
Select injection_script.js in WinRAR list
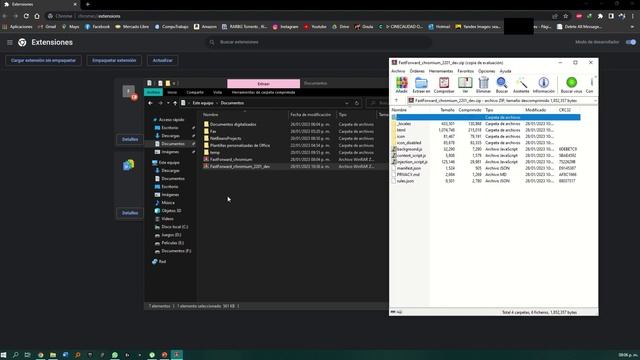(x=412, y=162)
